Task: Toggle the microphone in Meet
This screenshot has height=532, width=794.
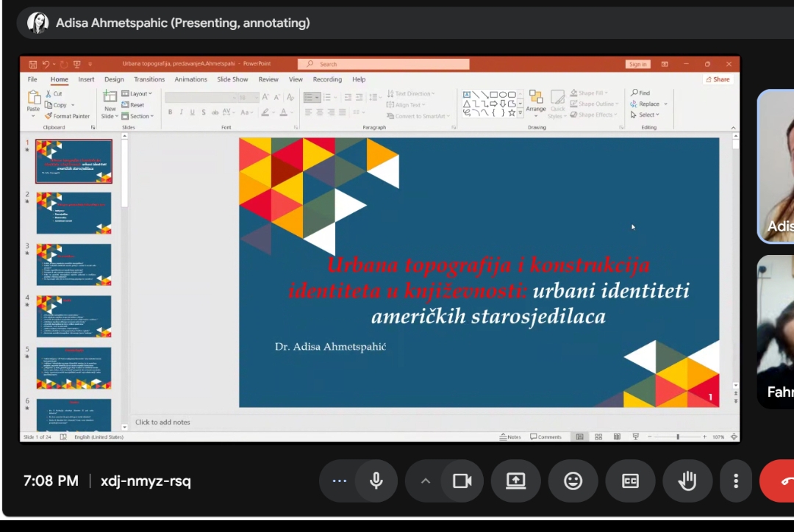Action: coord(376,481)
